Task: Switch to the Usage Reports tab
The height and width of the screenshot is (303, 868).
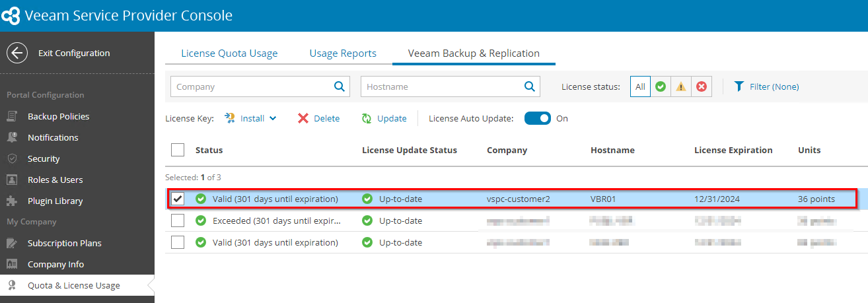Action: (x=343, y=53)
